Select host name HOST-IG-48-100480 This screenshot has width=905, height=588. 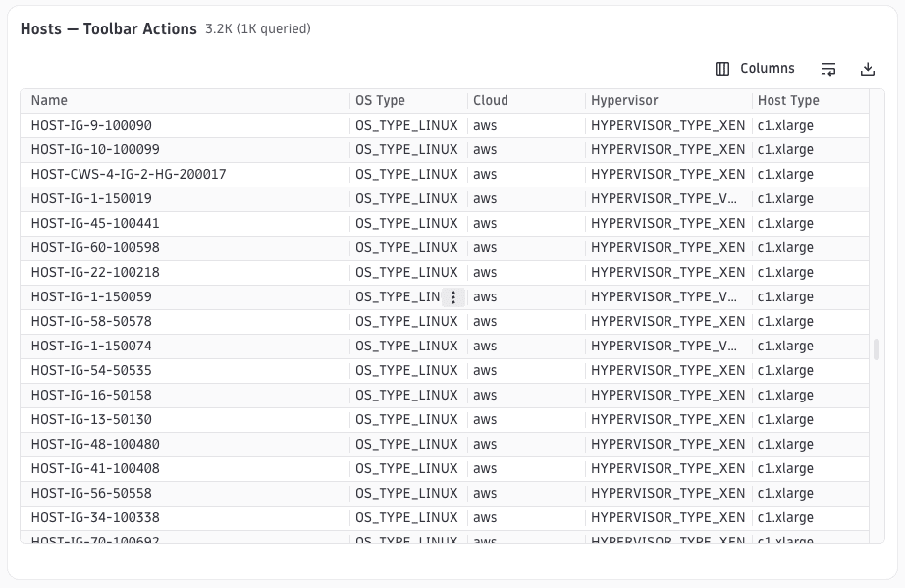click(95, 445)
